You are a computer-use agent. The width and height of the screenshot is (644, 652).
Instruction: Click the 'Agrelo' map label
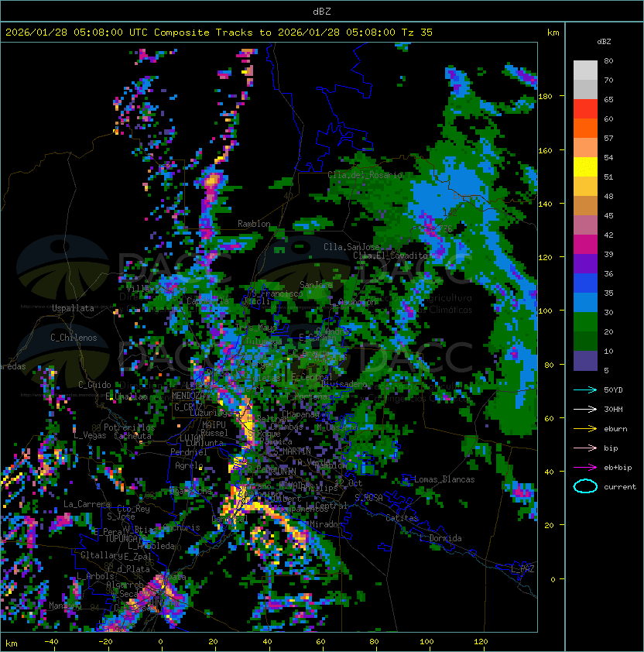point(189,465)
